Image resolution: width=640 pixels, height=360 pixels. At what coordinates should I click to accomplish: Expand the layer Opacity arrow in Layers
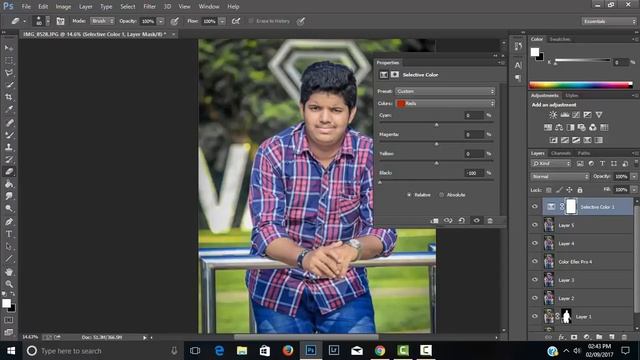[x=634, y=177]
